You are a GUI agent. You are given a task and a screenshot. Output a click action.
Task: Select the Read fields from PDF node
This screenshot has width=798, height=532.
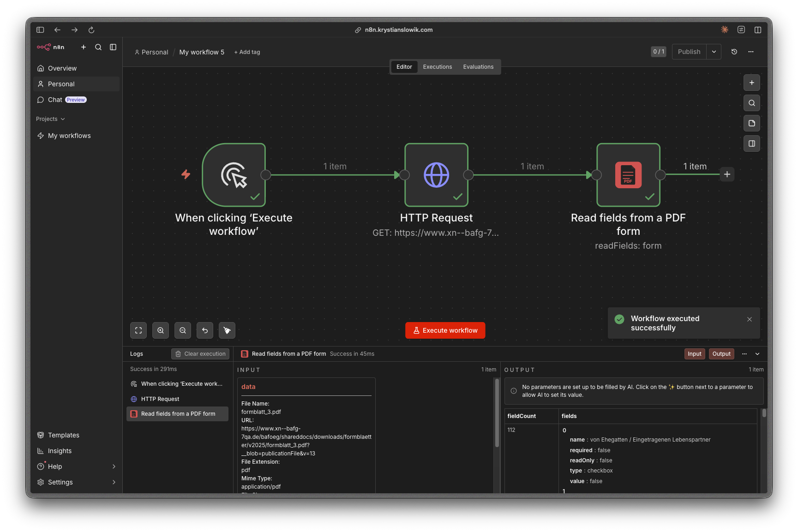(628, 175)
